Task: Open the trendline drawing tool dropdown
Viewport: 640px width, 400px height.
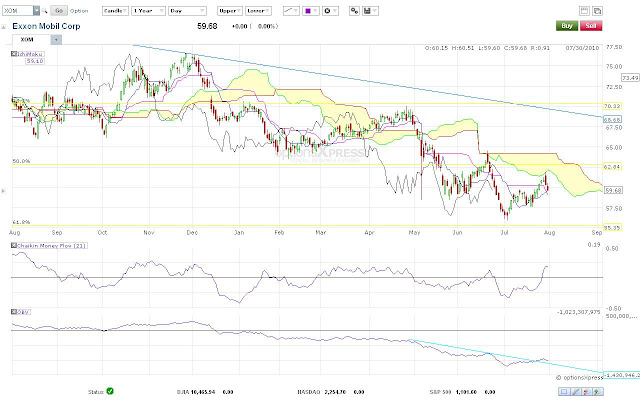Action: click(x=291, y=11)
